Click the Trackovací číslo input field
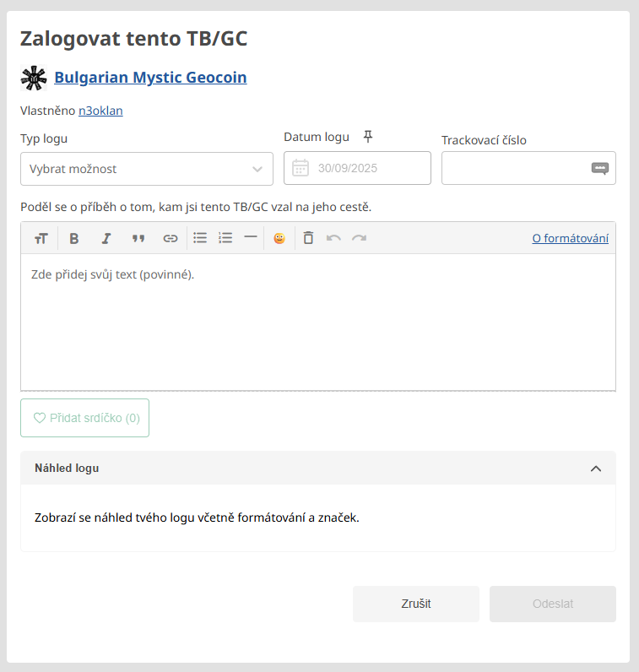The image size is (639, 672). [515, 168]
